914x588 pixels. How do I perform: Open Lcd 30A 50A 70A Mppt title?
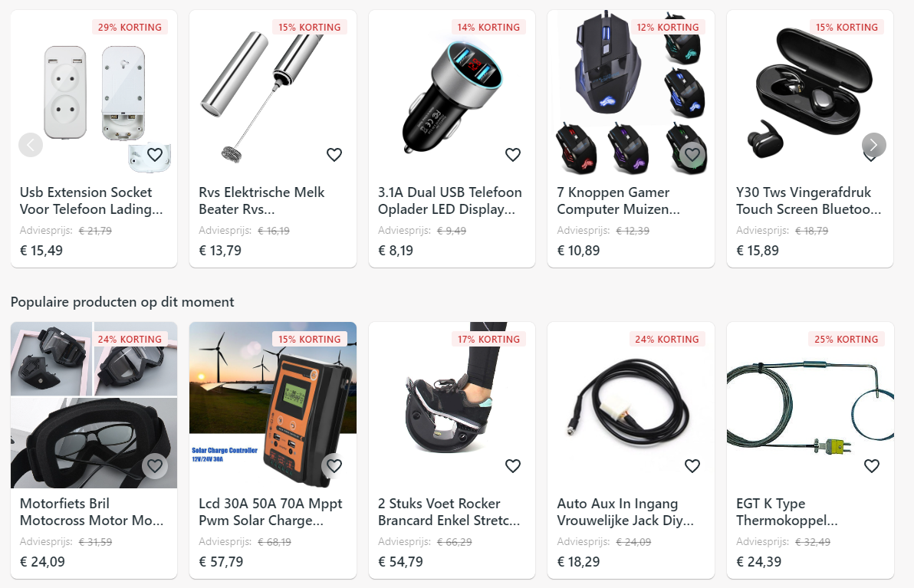[x=271, y=511]
